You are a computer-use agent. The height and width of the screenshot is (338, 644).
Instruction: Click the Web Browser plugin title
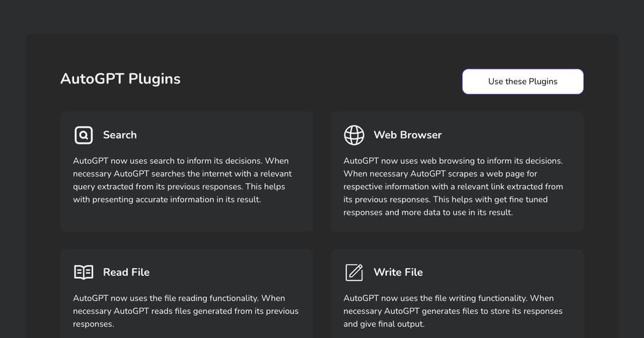point(408,135)
